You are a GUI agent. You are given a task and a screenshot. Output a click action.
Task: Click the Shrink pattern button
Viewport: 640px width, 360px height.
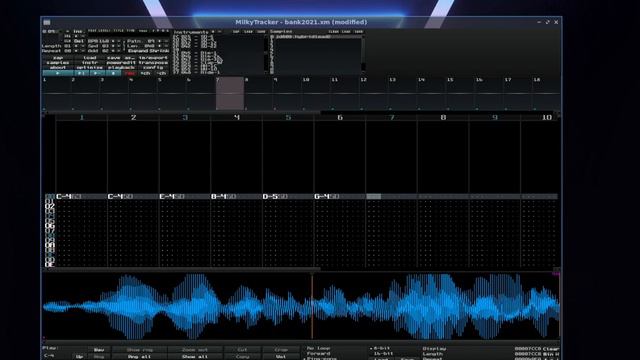coord(159,51)
